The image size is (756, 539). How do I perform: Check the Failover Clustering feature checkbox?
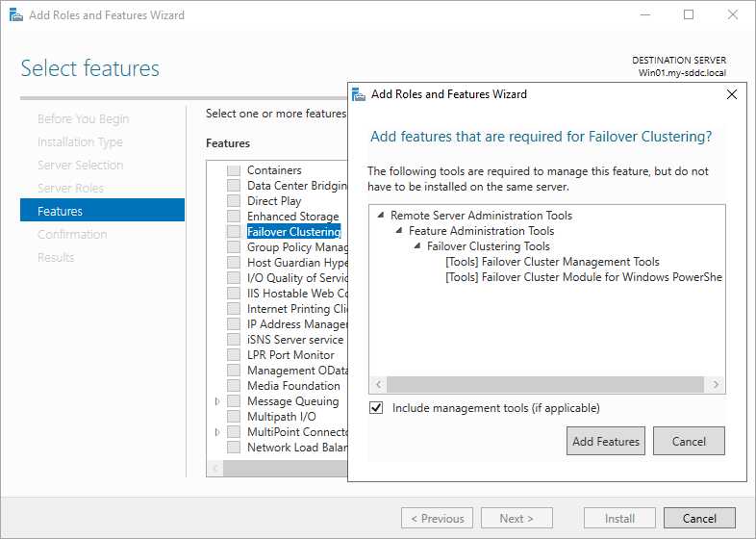(233, 232)
